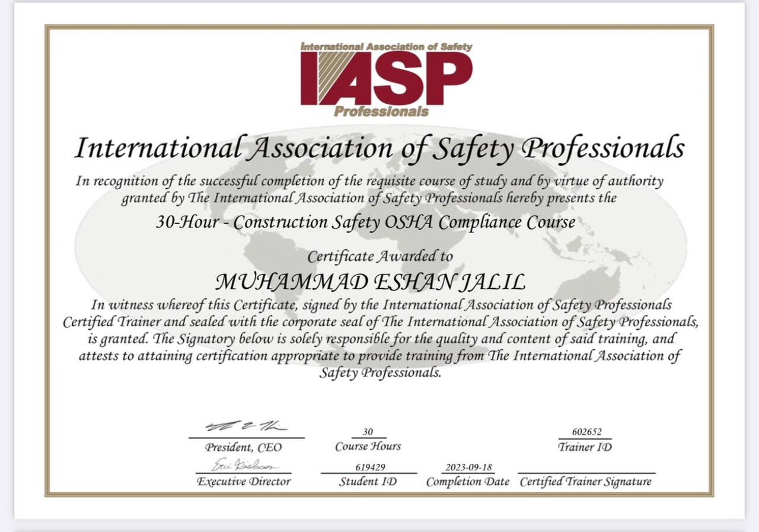Screen dimensions: 759x532
Task: Click the gold 'Professionals' word under the logo
Action: 381,111
